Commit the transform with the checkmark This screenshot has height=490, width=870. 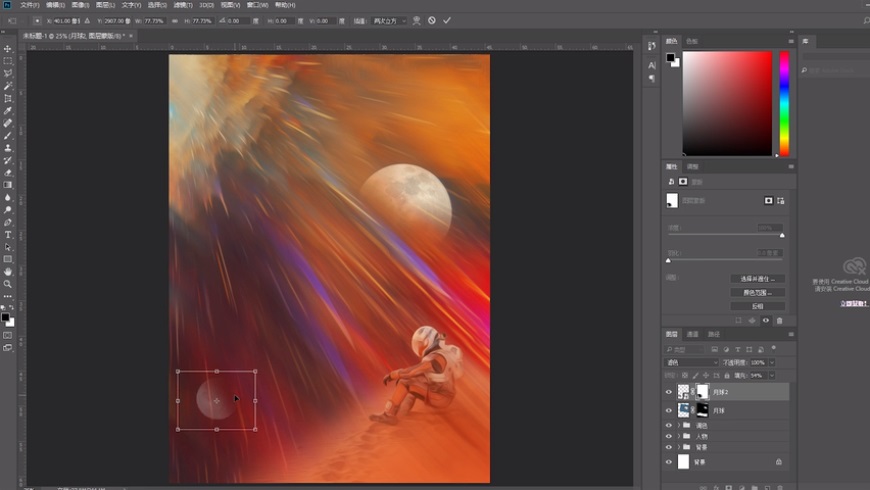point(447,21)
